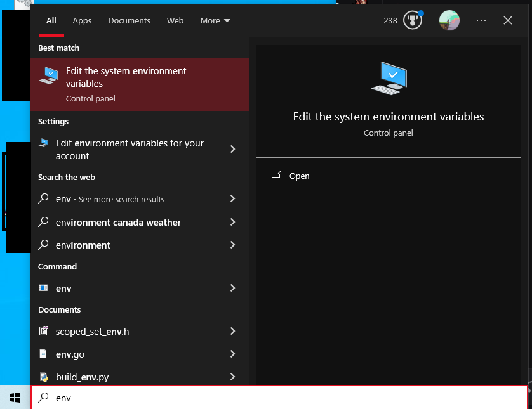Image resolution: width=532 pixels, height=409 pixels.
Task: Select env - See more search results
Action: click(110, 199)
